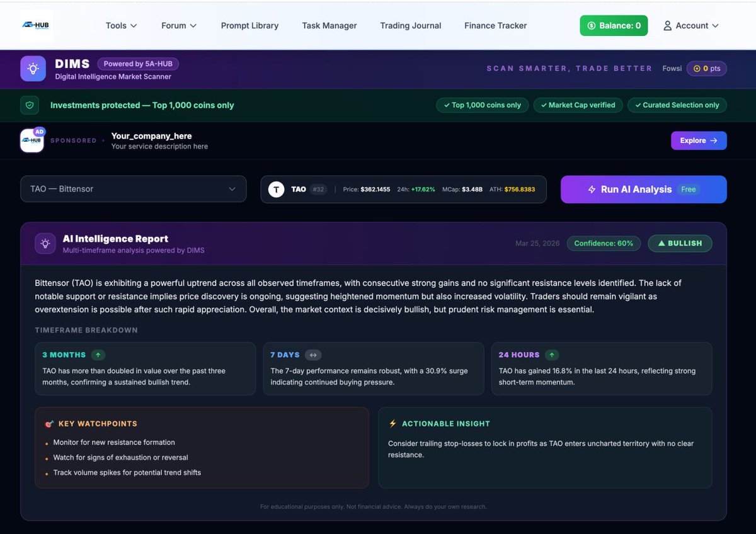Image resolution: width=756 pixels, height=534 pixels.
Task: Click the DIMS lightbulb logo icon
Action: point(33,69)
